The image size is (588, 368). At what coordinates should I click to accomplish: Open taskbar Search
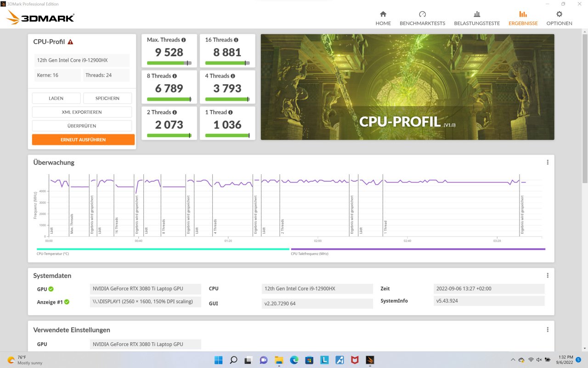click(x=233, y=360)
